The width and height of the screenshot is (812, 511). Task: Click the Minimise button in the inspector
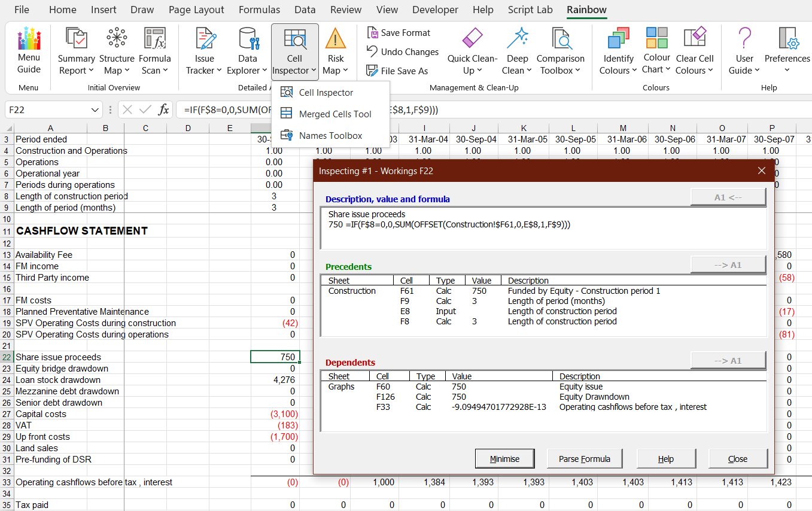click(504, 459)
